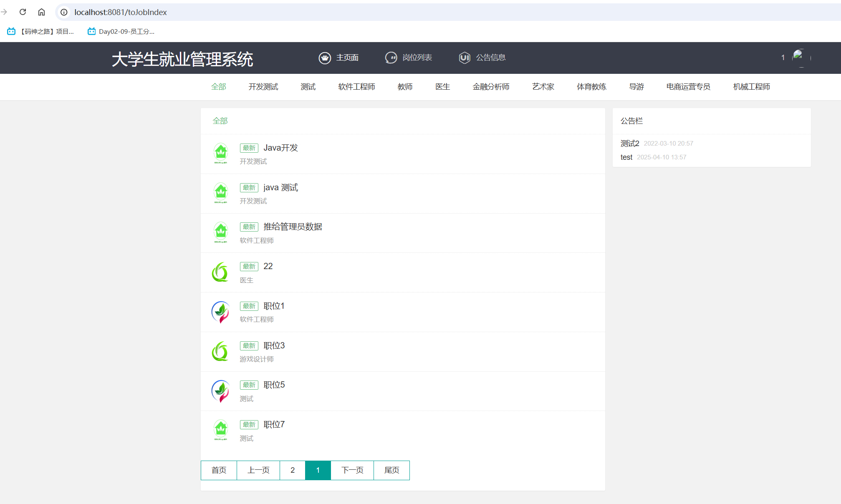Click the UI icon beside 公告信息
The width and height of the screenshot is (841, 504).
[465, 58]
